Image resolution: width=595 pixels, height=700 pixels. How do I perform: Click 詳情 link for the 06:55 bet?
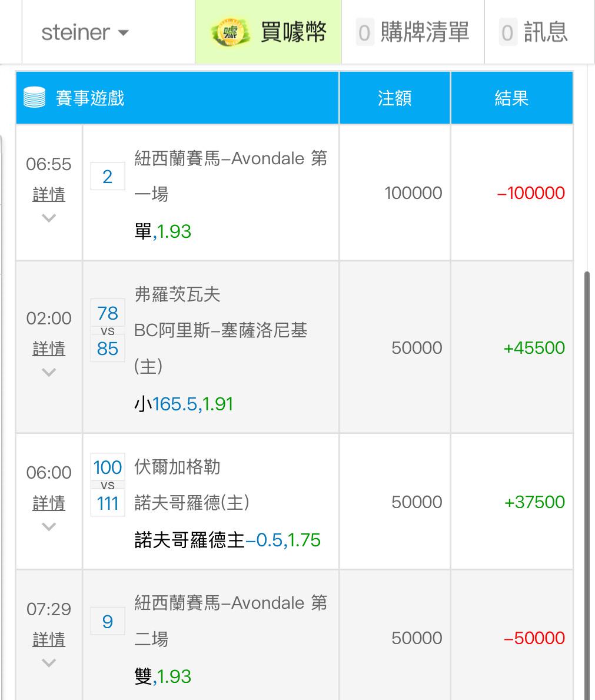49,194
